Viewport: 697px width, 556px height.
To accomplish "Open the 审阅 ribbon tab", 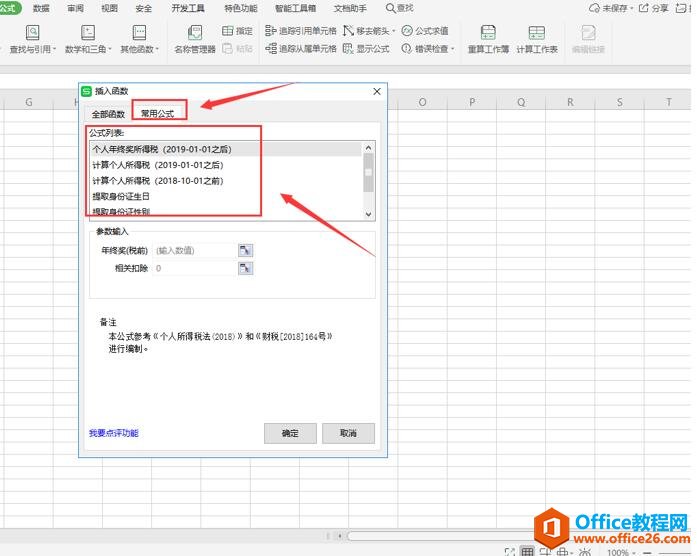I will [x=75, y=8].
